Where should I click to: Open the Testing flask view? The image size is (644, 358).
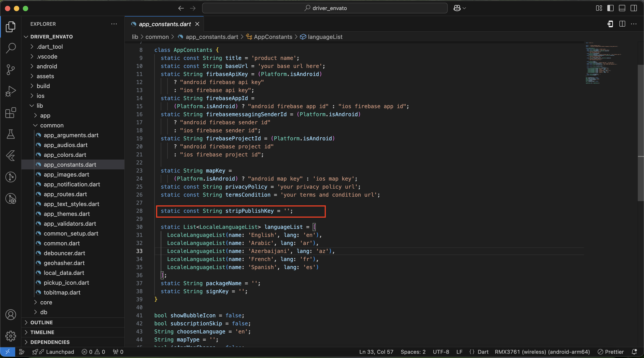[x=11, y=134]
